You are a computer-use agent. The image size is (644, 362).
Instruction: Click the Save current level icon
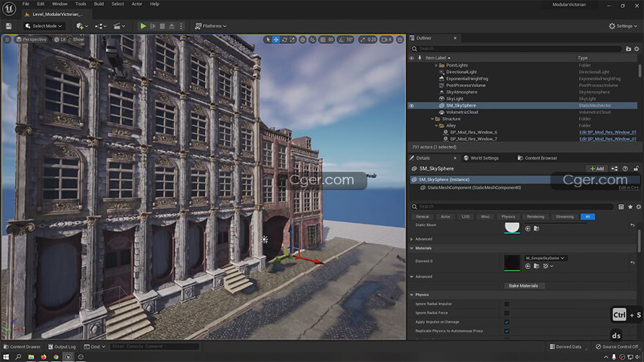coord(8,26)
